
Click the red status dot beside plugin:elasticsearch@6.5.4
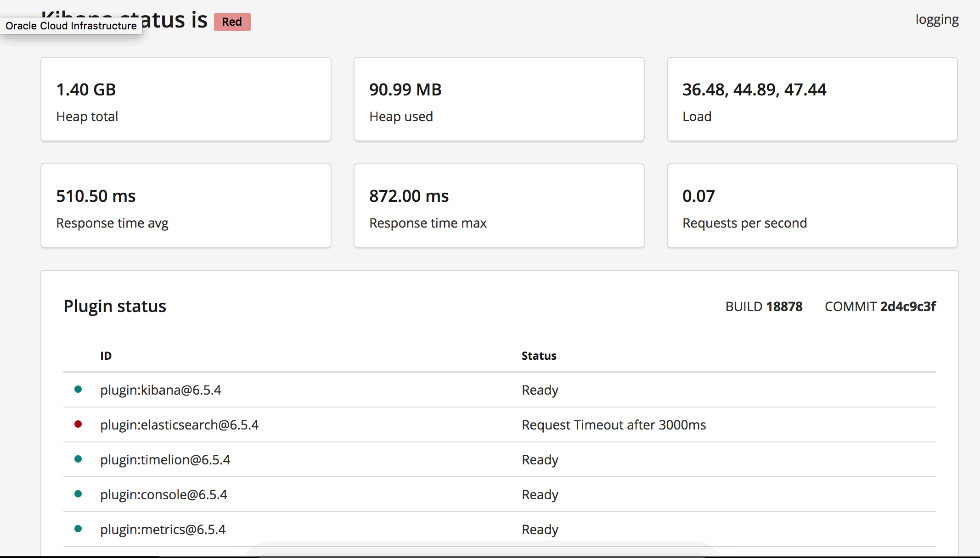[x=79, y=424]
